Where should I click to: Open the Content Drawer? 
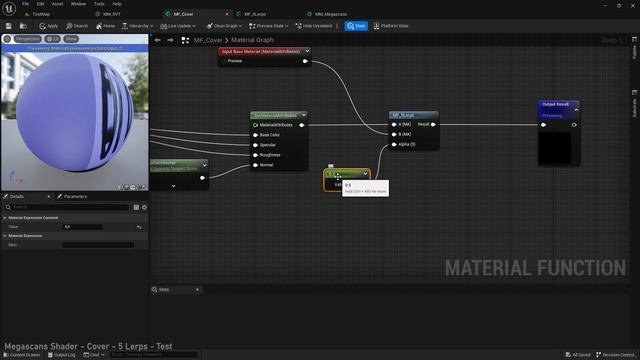(22, 355)
